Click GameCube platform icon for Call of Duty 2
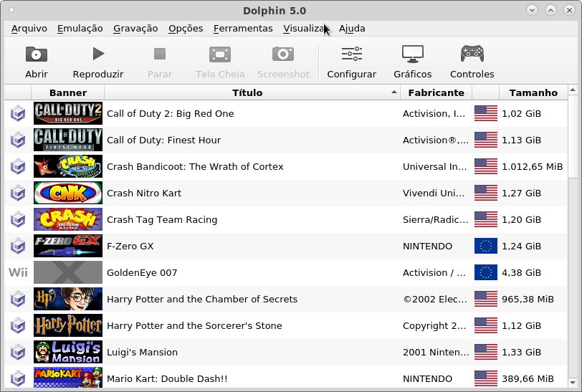The height and width of the screenshot is (392, 582). click(18, 114)
